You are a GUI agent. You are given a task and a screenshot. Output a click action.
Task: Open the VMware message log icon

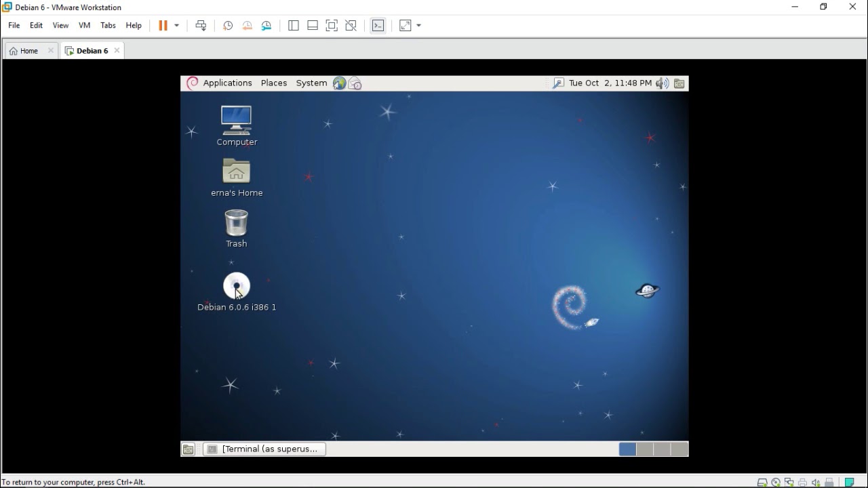pos(850,483)
